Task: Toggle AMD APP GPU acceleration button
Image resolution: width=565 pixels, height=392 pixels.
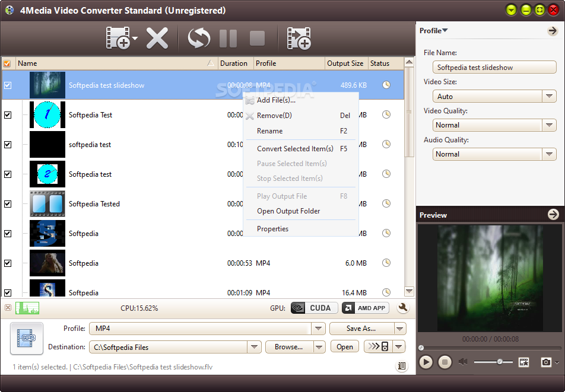Action: pos(366,308)
